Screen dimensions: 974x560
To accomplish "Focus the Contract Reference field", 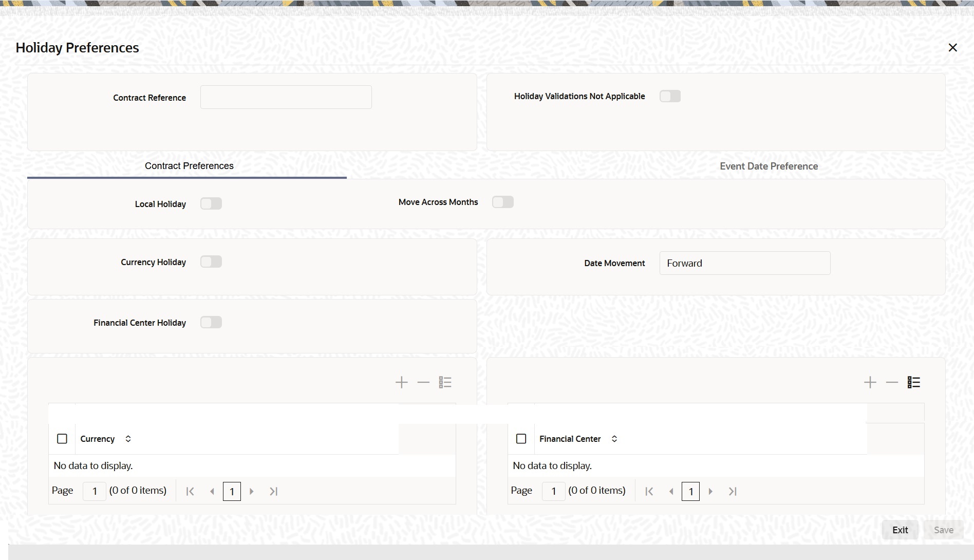I will point(286,97).
